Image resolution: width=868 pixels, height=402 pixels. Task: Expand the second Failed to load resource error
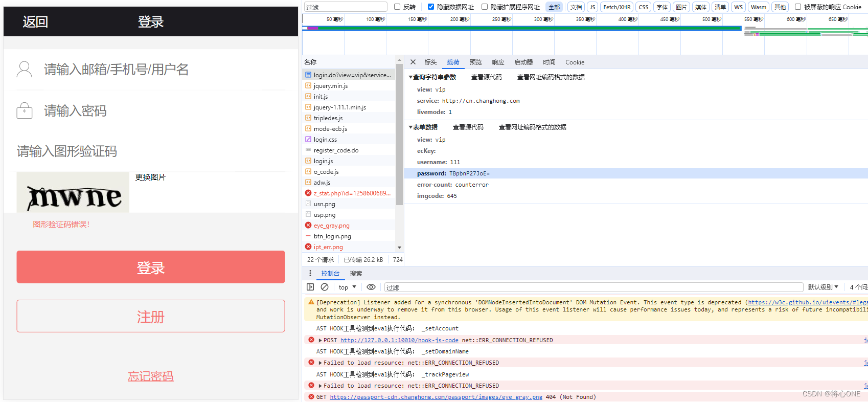[x=320, y=386]
